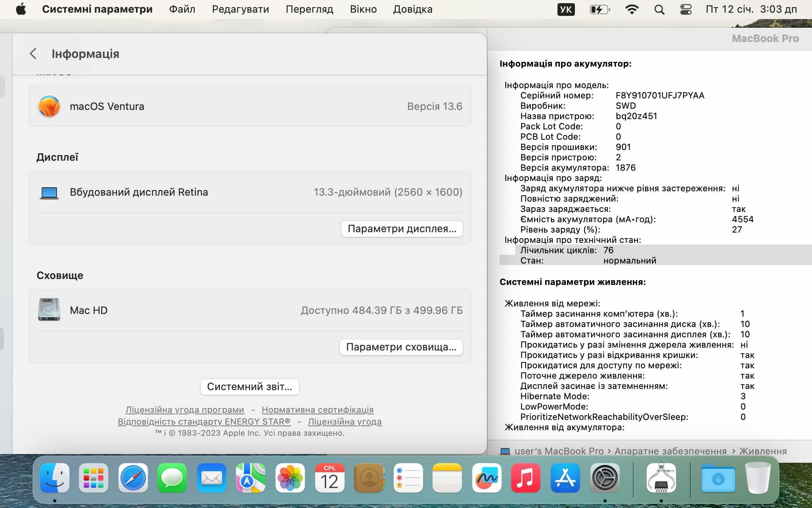Open the Downloads folder in the Dock
This screenshot has height=508, width=812.
click(718, 479)
